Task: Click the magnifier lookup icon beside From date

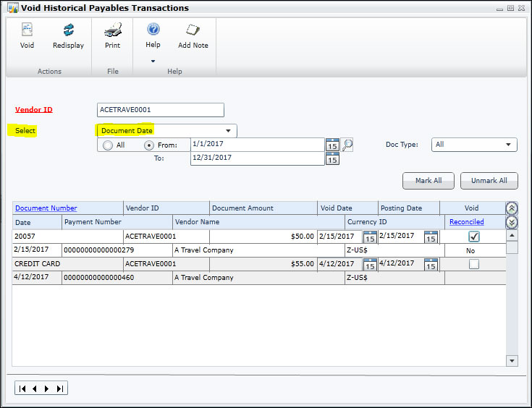Action: tap(347, 145)
